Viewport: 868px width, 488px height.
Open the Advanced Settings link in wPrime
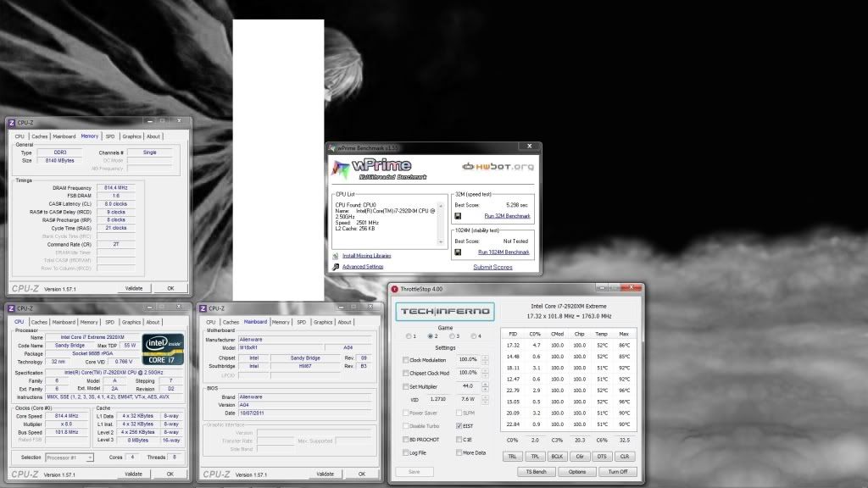[363, 267]
